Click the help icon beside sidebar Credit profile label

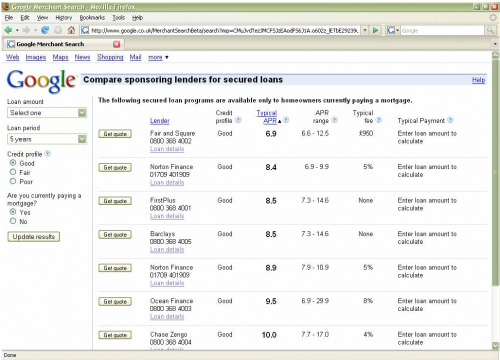point(48,153)
